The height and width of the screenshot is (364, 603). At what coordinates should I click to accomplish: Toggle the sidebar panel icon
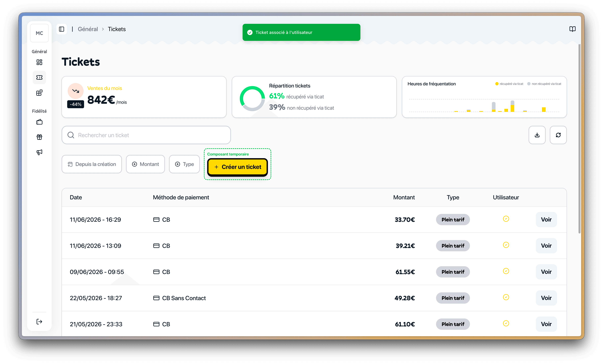(62, 29)
